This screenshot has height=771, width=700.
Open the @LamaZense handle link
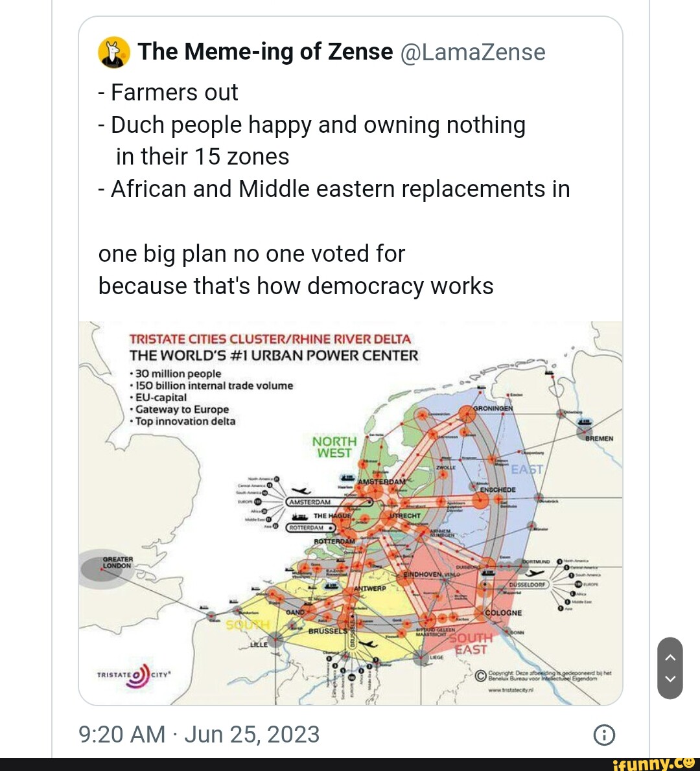tap(473, 52)
